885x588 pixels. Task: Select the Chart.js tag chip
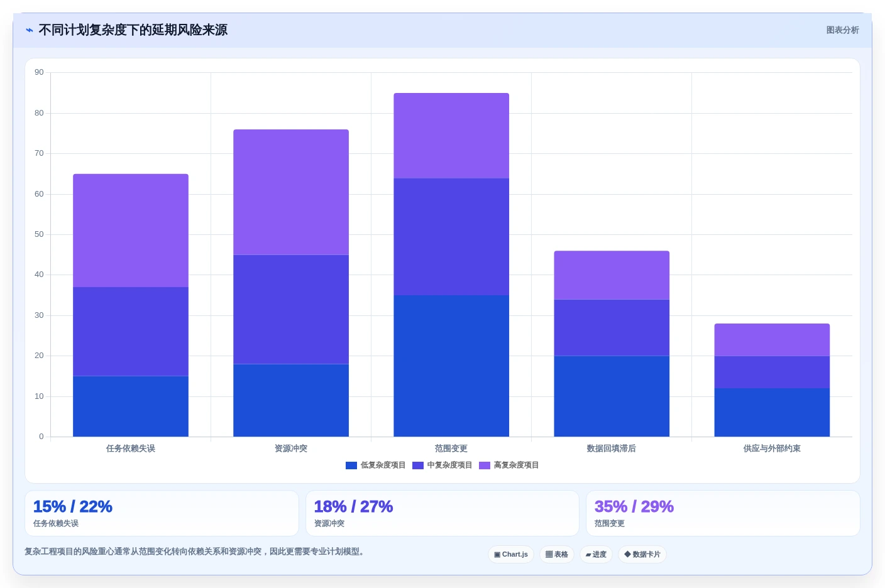click(511, 555)
